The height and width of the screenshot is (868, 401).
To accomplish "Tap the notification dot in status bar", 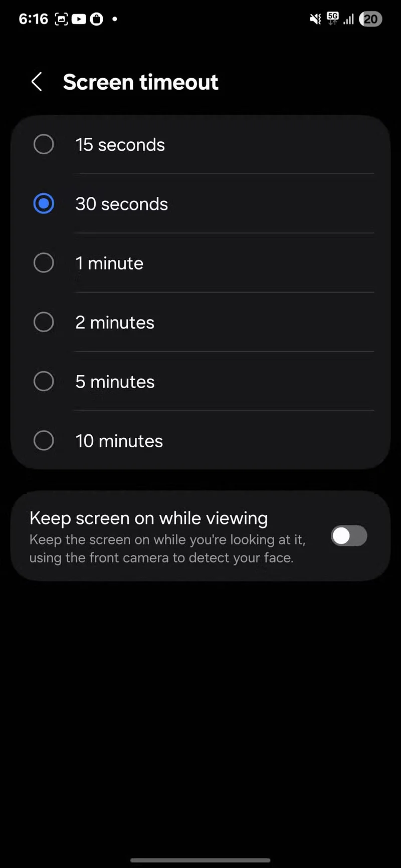I will [x=115, y=19].
